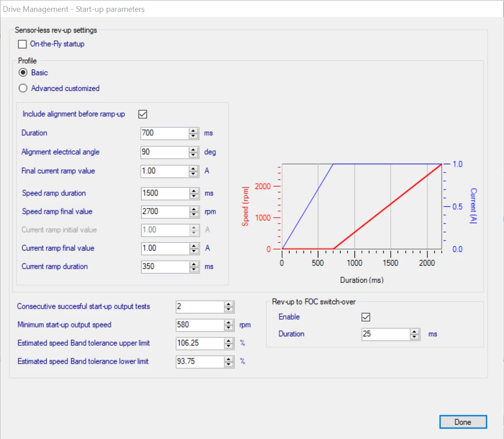This screenshot has height=439, width=504.
Task: Decrease alignment Duration with down arrow
Action: tap(193, 136)
